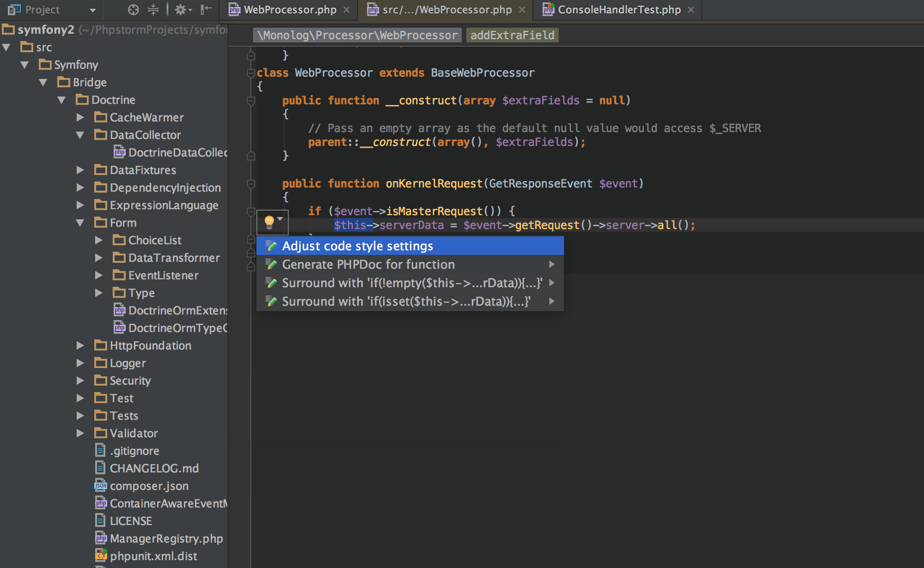Click the yellow lightbulb intention icon

tap(269, 222)
